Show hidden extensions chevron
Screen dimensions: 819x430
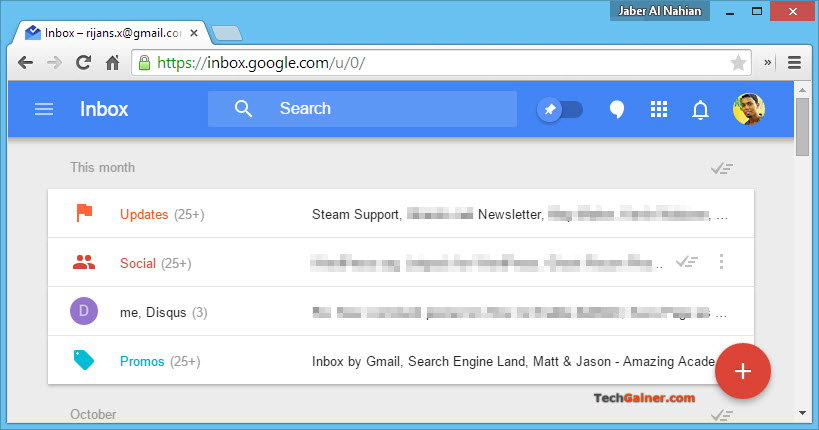767,63
